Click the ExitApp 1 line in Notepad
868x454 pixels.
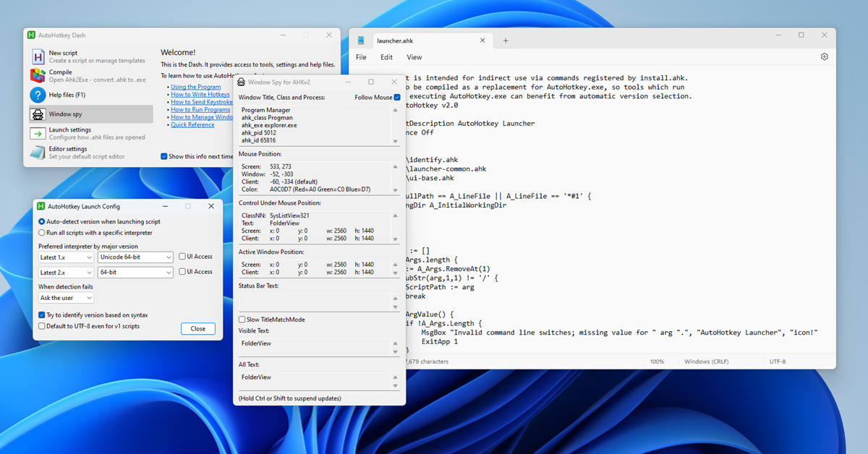point(440,341)
